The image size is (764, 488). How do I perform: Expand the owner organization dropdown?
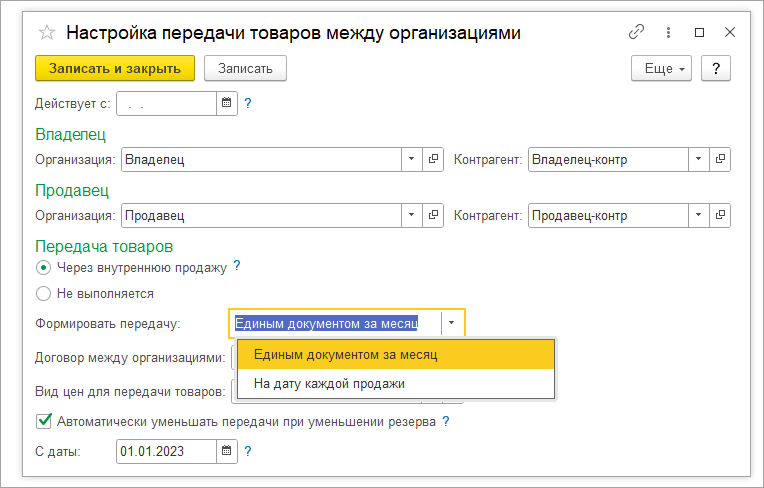click(x=412, y=159)
